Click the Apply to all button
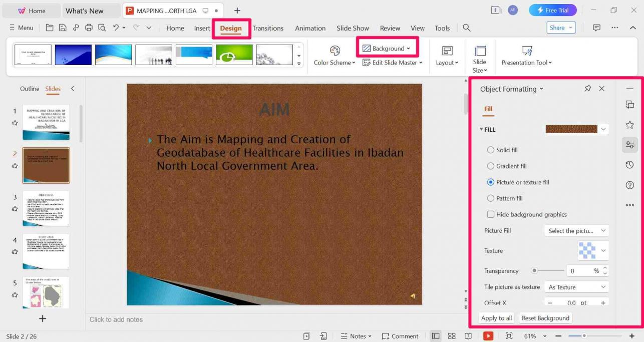 (x=496, y=318)
